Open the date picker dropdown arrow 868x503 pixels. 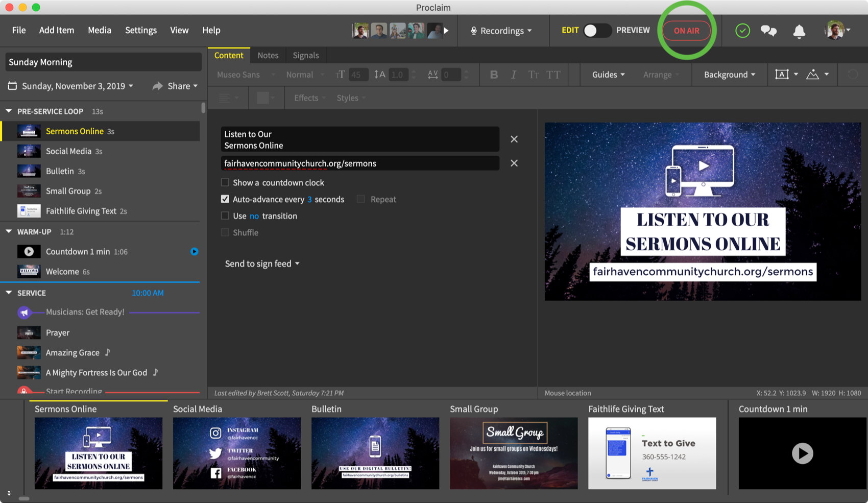131,86
